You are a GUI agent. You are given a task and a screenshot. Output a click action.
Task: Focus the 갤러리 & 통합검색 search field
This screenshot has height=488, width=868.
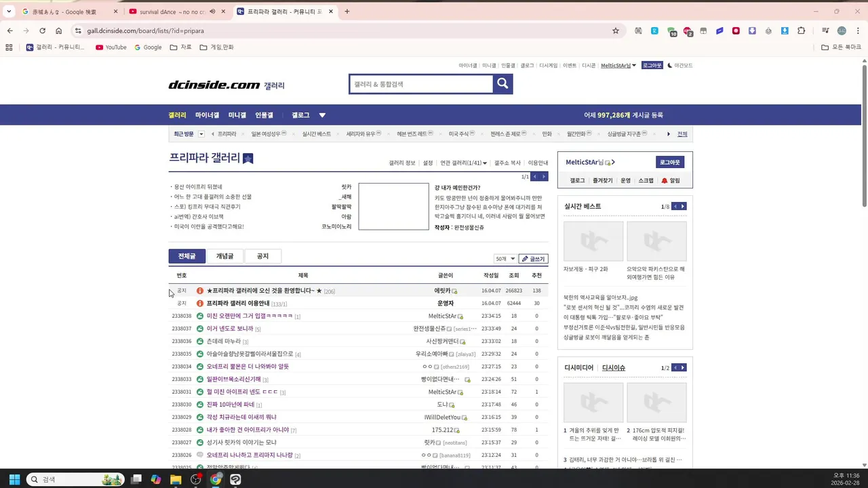pyautogui.click(x=421, y=84)
